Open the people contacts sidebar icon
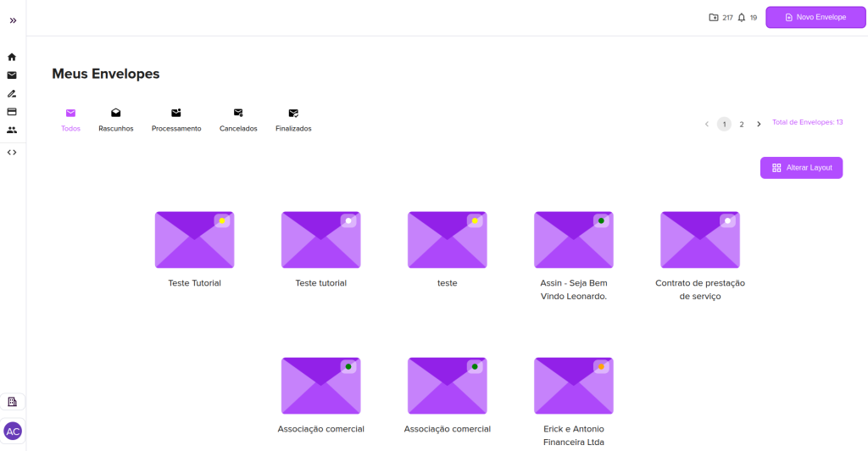This screenshot has width=868, height=451. [12, 131]
